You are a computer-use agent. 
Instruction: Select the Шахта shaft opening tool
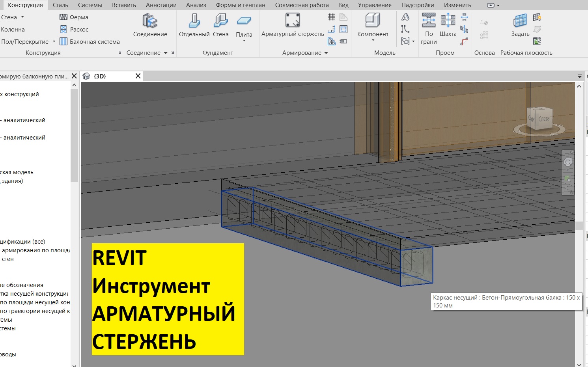[448, 26]
